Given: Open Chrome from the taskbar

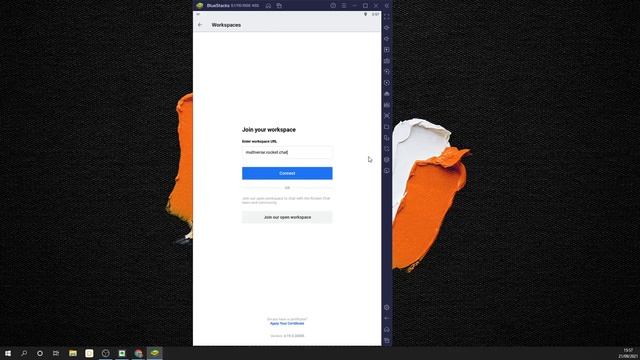Looking at the screenshot, I should 138,353.
